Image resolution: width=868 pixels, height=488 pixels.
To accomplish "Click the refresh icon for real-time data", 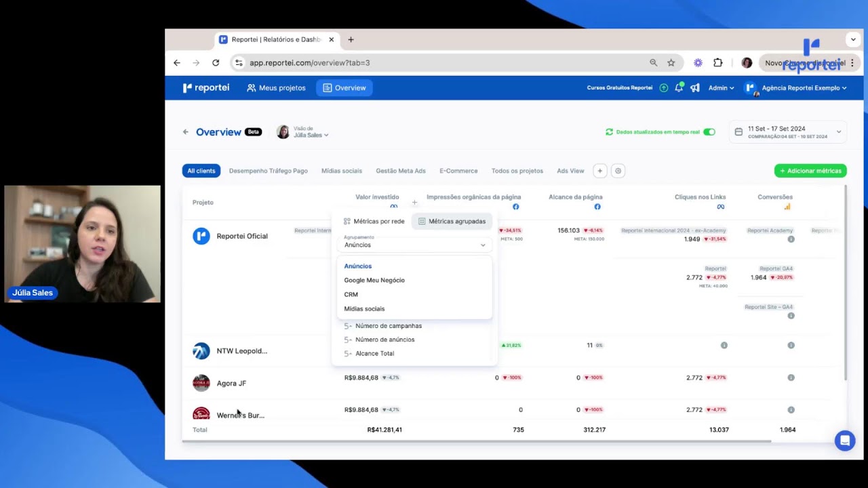I will point(609,131).
